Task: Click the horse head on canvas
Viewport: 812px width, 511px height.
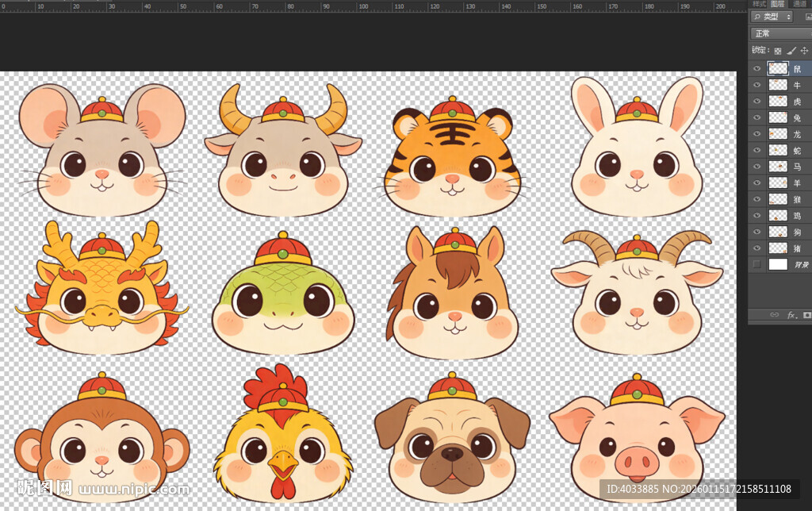Action: pos(452,293)
